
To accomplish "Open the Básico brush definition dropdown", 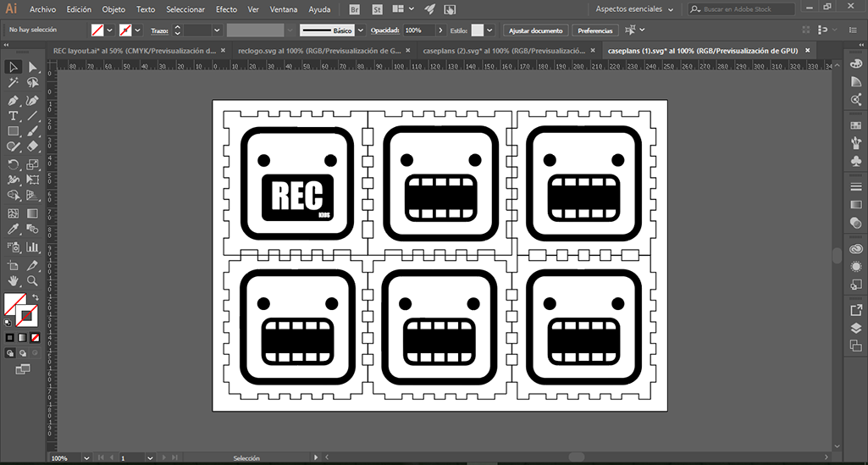I will pos(361,30).
